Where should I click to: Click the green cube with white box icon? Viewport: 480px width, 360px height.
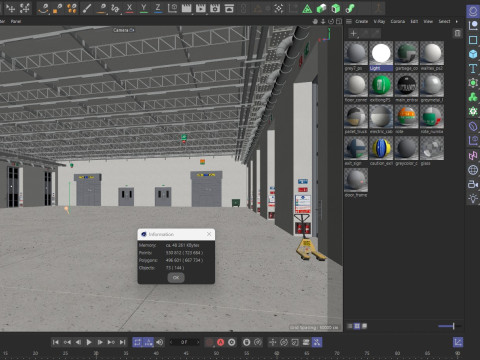321,9
